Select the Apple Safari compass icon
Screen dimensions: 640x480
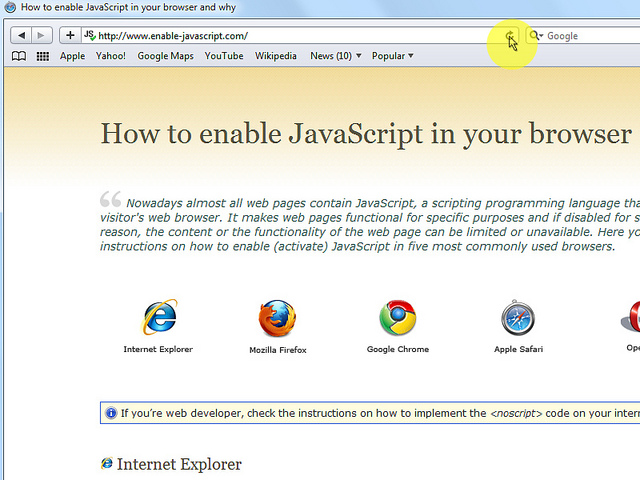click(x=517, y=319)
